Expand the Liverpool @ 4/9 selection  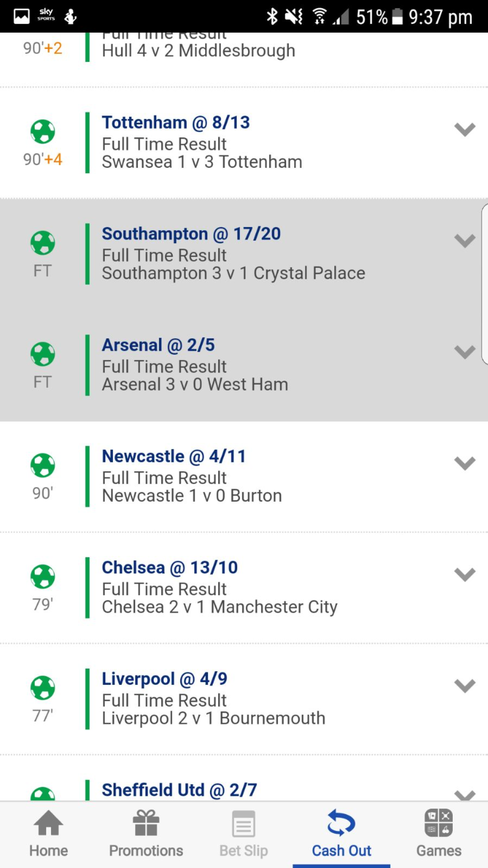465,686
